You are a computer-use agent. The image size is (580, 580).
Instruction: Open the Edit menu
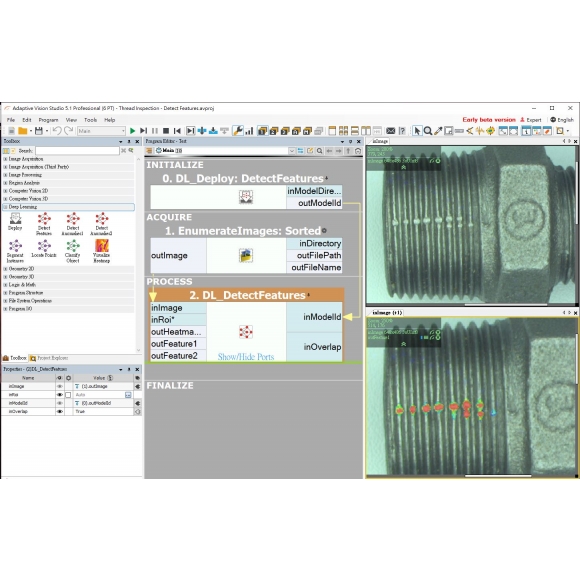27,120
